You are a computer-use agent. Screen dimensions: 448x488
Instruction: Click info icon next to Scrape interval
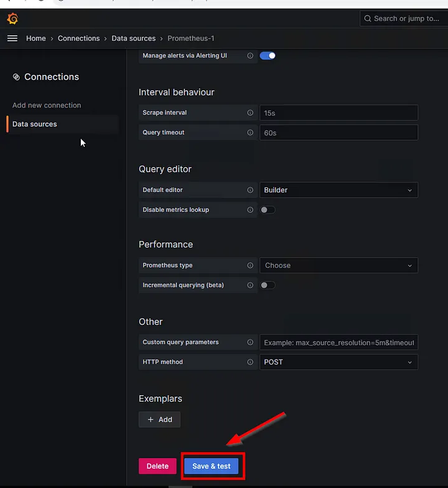point(250,113)
